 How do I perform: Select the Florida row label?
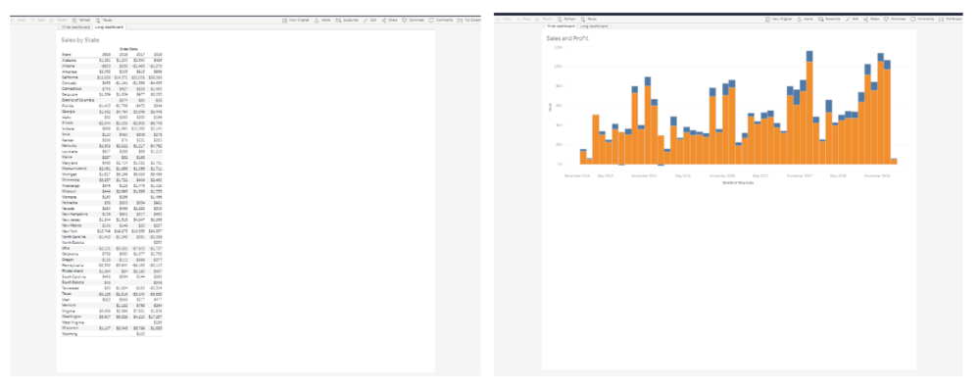coord(67,106)
